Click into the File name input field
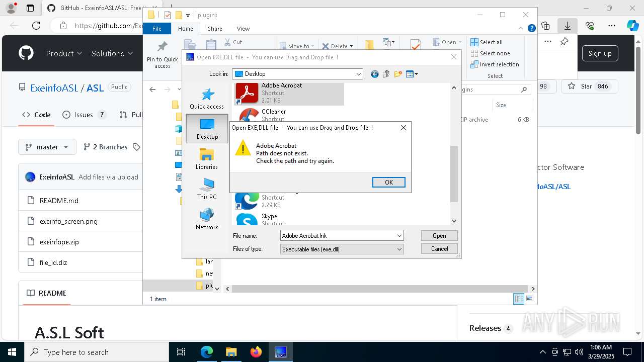Image resolution: width=644 pixels, height=362 pixels. coord(338,235)
